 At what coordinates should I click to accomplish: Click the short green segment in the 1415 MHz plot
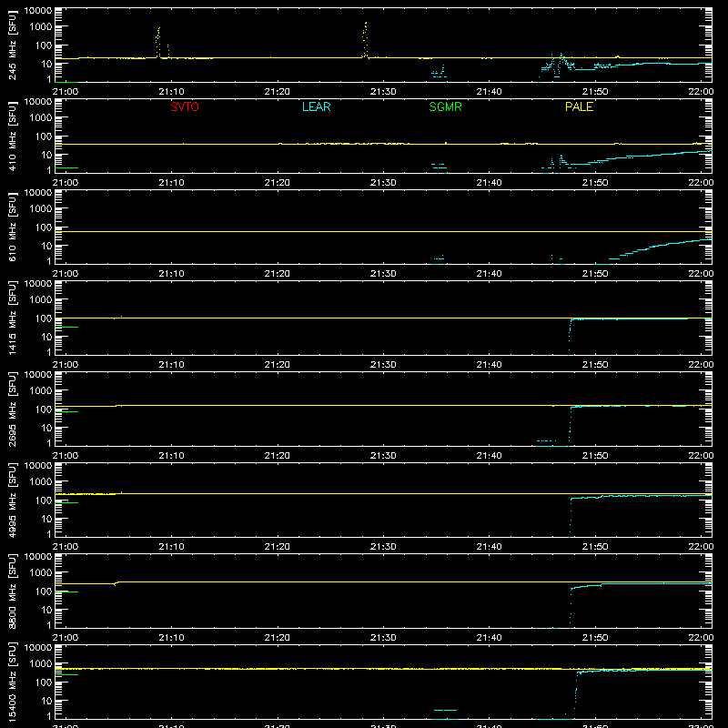[x=66, y=328]
